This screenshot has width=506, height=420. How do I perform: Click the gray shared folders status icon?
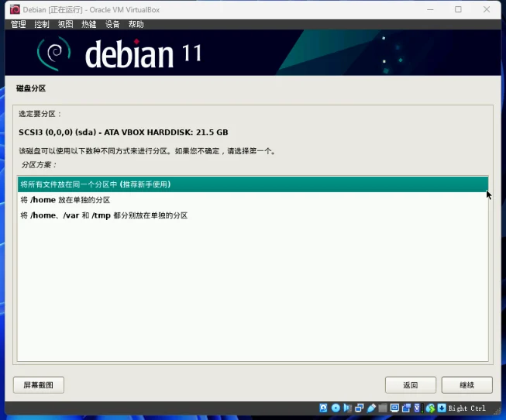[x=383, y=408]
